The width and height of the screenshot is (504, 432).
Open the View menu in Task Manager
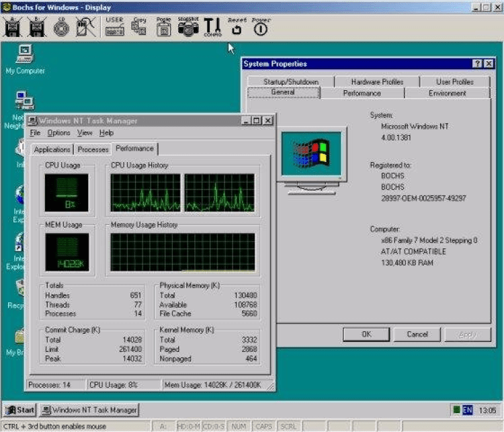click(85, 133)
